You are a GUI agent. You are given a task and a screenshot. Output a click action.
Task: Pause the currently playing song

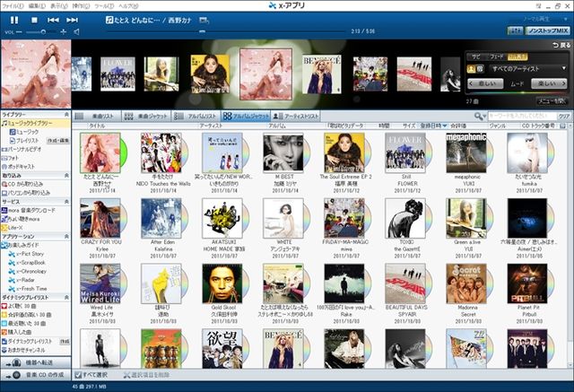(x=14, y=20)
